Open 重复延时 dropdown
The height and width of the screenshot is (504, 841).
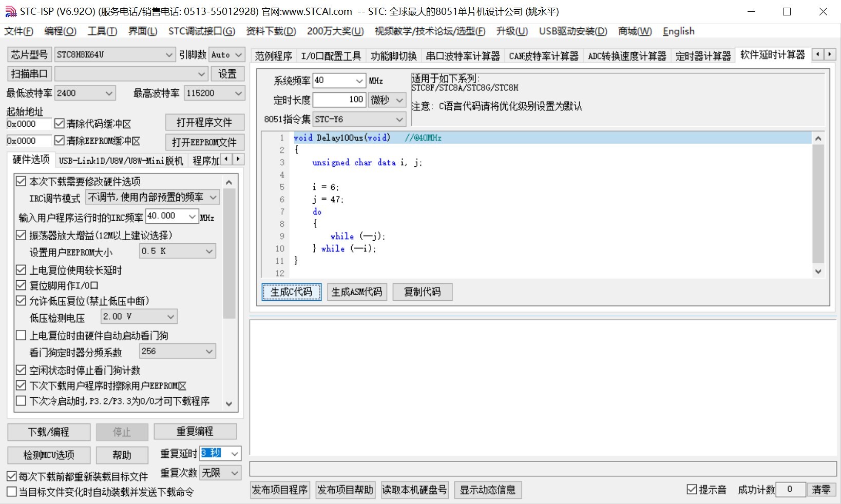click(235, 454)
